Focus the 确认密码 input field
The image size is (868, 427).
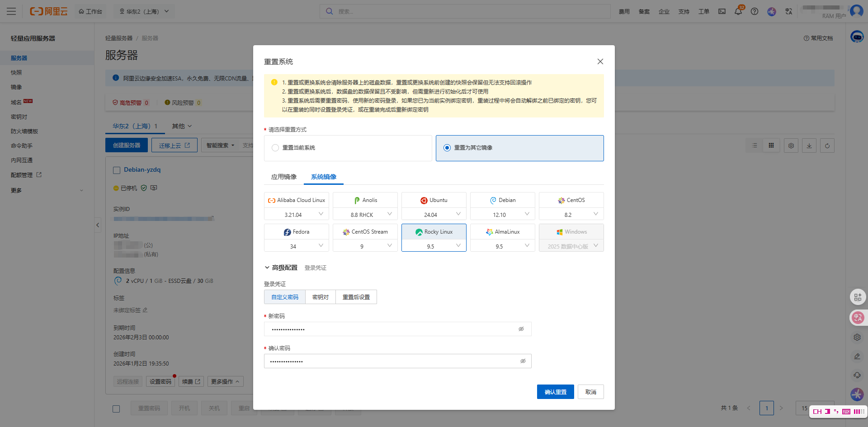[x=398, y=361]
